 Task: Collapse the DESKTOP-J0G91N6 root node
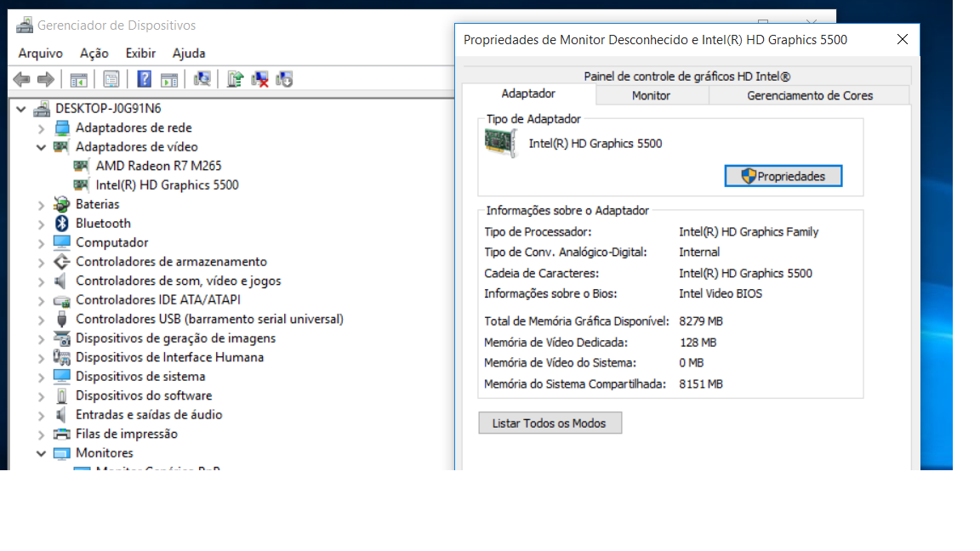point(21,110)
